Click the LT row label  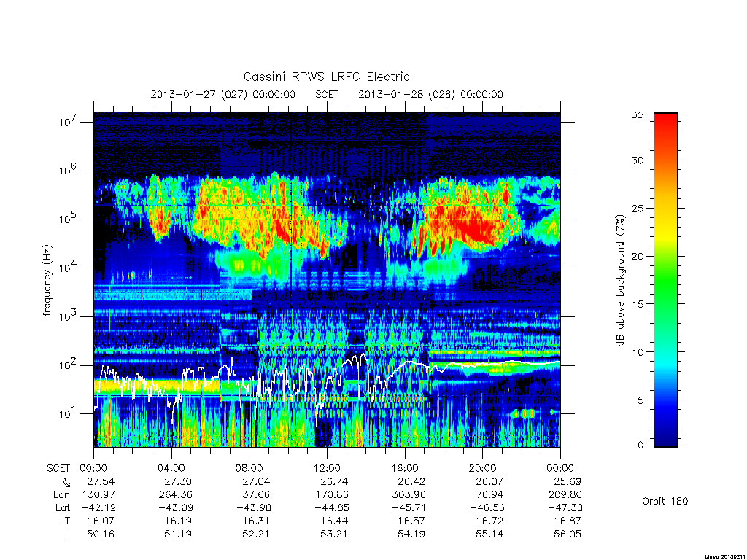[x=65, y=521]
